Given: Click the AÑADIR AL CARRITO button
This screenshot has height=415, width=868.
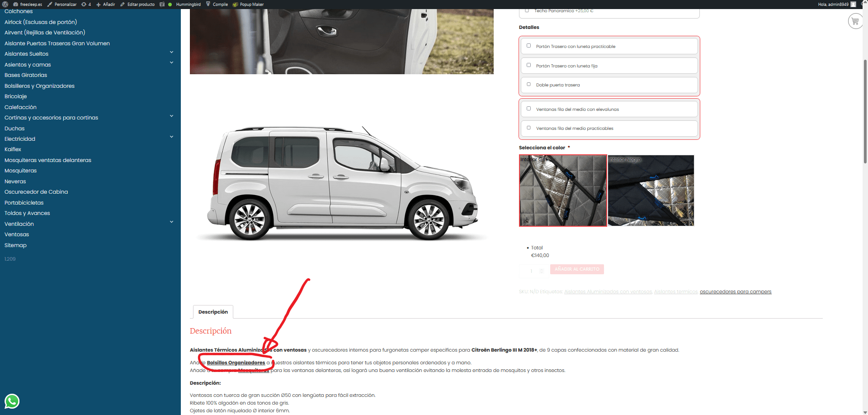Looking at the screenshot, I should [x=577, y=269].
